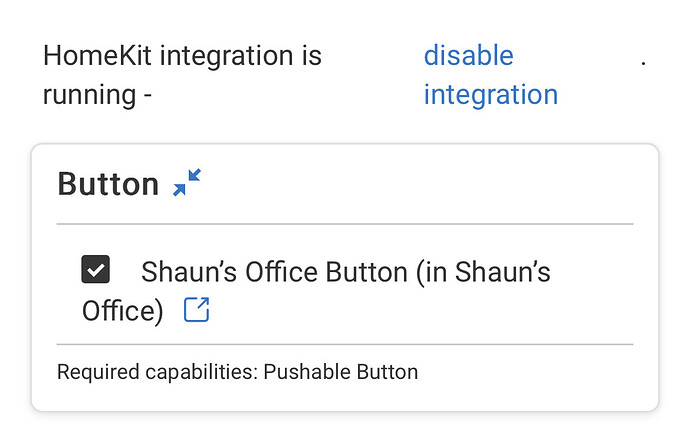
Task: Uncheck the Shaun's Office Button checkbox
Action: (x=95, y=269)
